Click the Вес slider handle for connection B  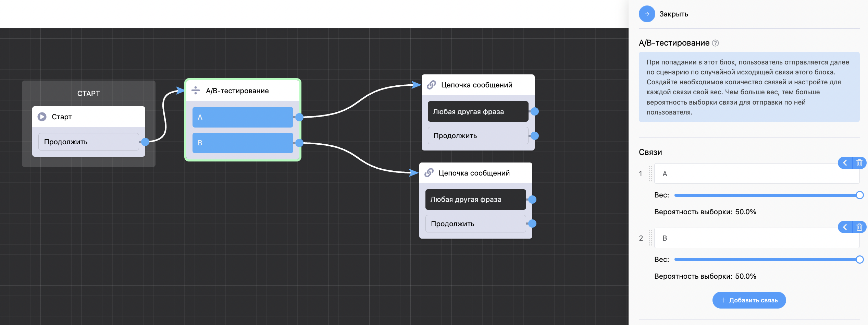point(859,260)
